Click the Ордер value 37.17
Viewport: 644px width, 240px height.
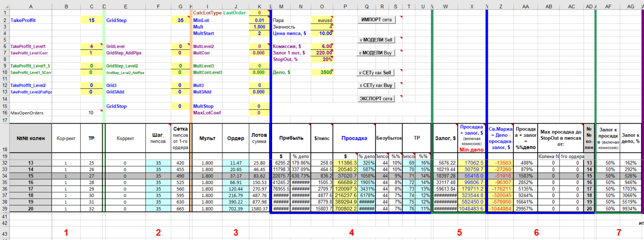235,176
